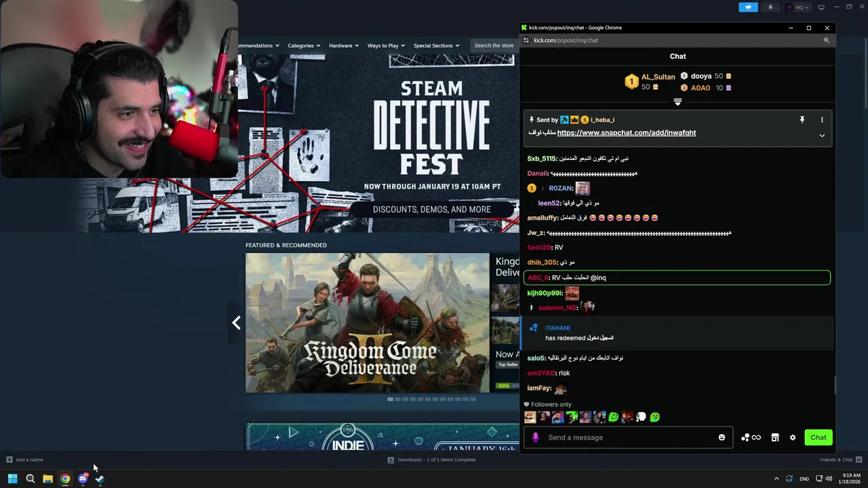Insert the white skull quick emote
The width and height of the screenshot is (868, 488).
(x=642, y=418)
